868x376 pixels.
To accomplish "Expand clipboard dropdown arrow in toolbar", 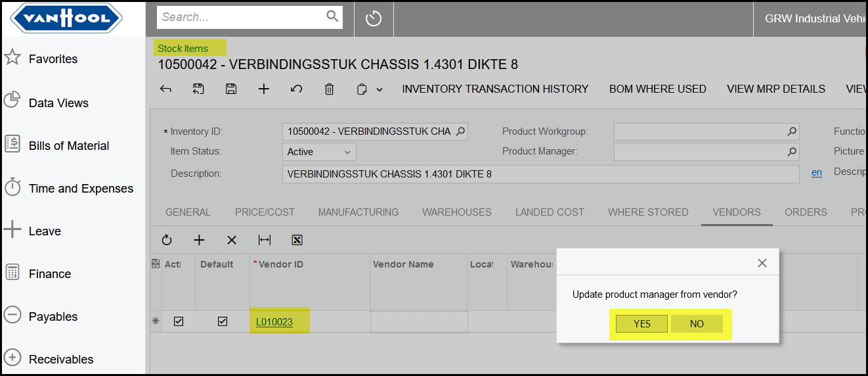I will pos(380,89).
